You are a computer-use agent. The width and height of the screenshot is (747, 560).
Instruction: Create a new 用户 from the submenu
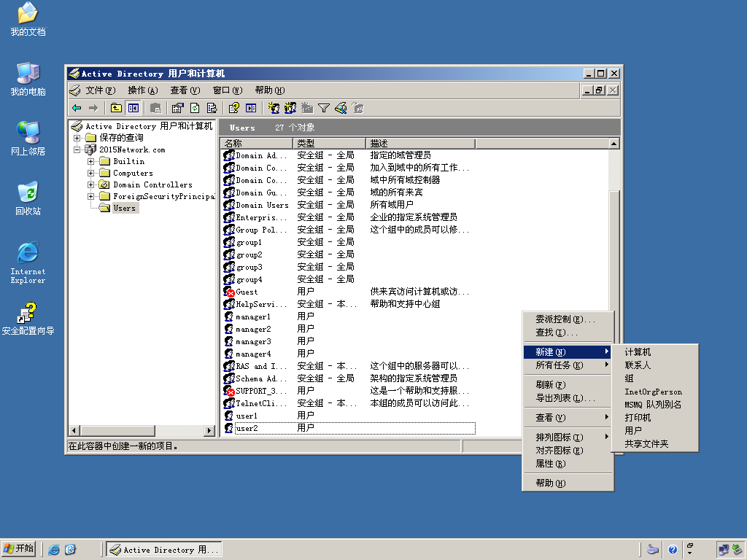coord(655,430)
